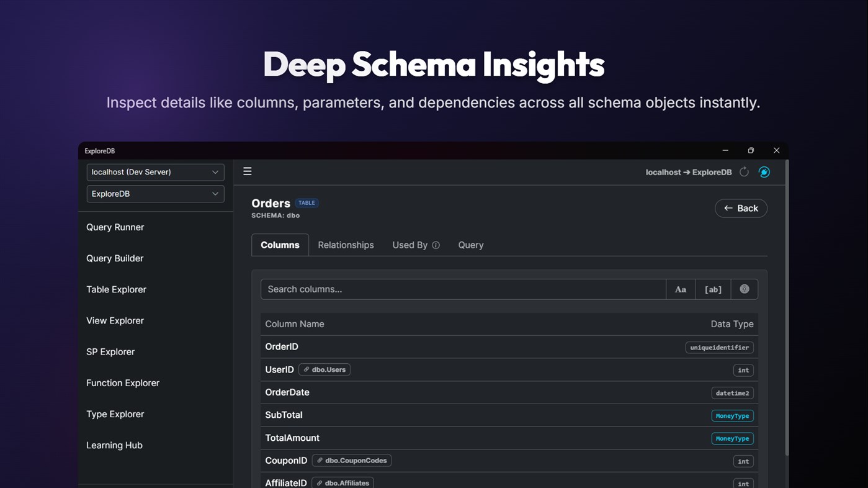This screenshot has width=868, height=488.
Task: Select SP Explorer in the sidebar
Action: coord(110,351)
